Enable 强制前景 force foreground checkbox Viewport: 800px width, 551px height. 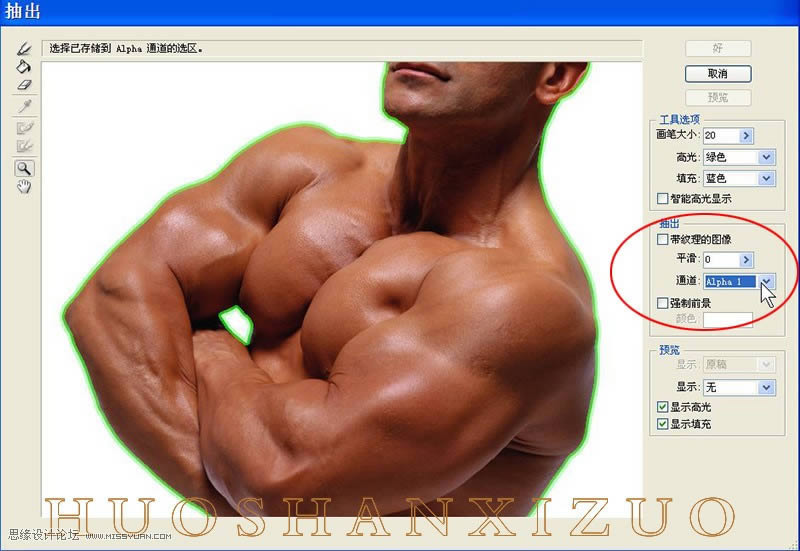point(662,303)
